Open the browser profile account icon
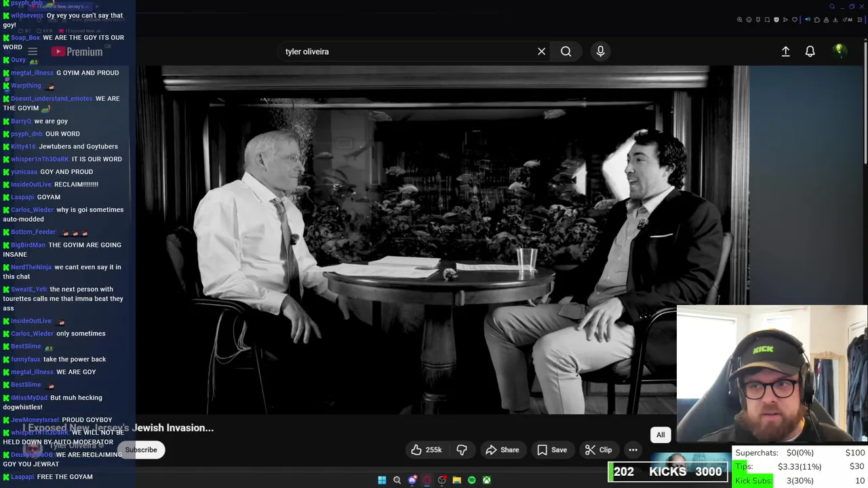868x488 pixels. [x=826, y=20]
